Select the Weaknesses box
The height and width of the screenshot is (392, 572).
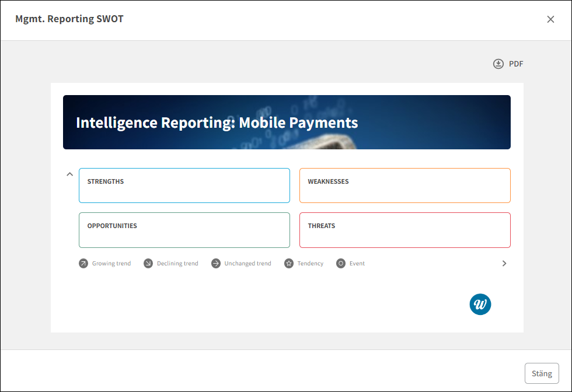pyautogui.click(x=405, y=185)
